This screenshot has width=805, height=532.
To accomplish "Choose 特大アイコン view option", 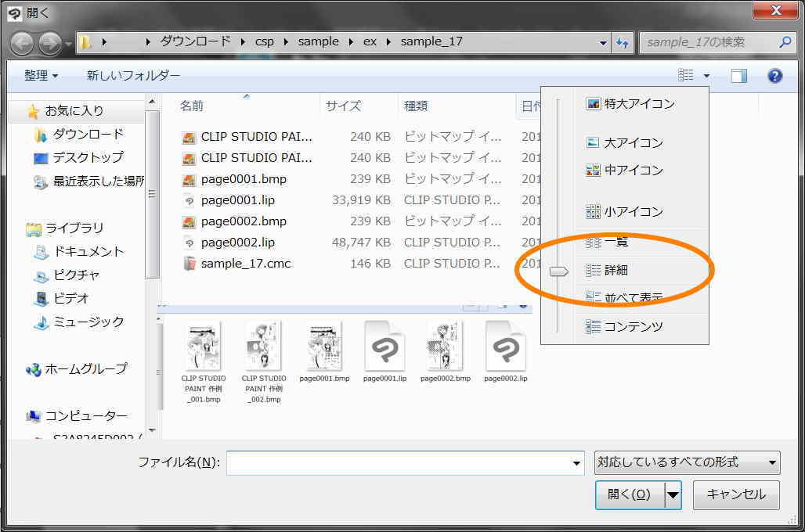I will point(638,104).
